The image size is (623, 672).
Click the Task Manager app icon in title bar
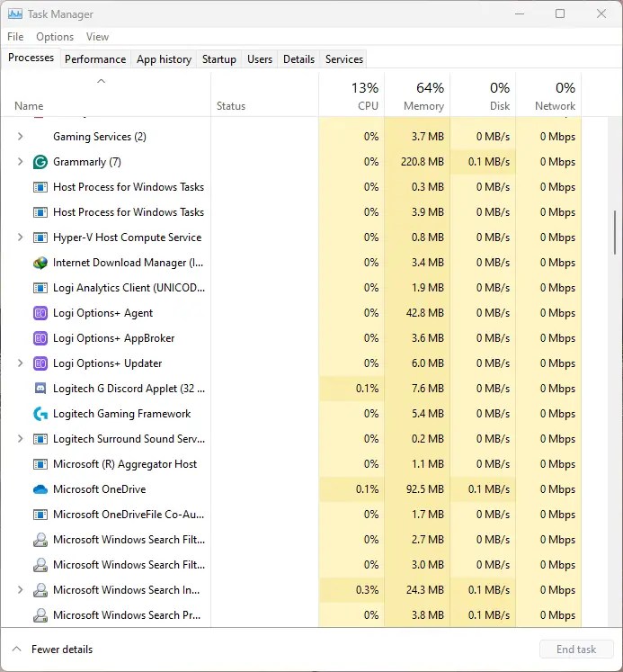tap(15, 13)
